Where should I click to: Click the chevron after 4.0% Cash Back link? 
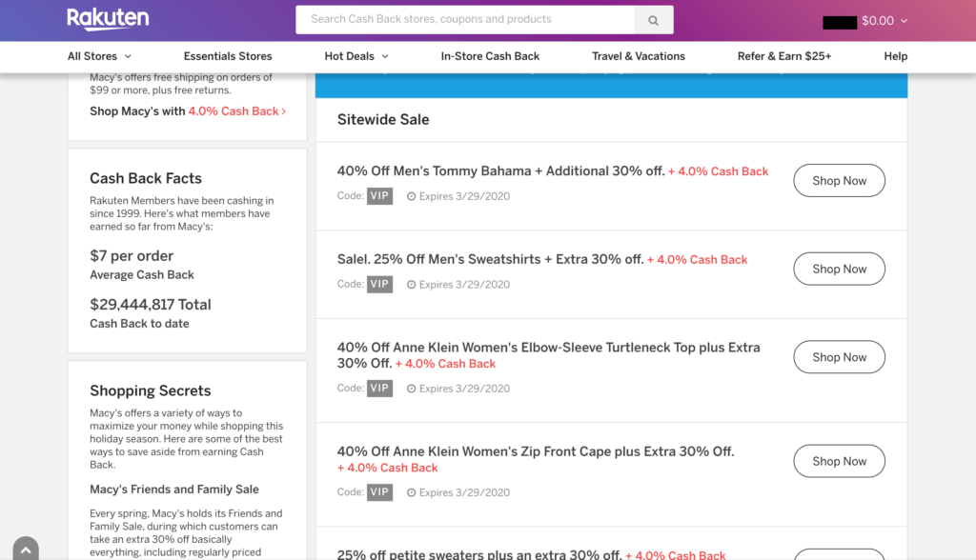(284, 111)
